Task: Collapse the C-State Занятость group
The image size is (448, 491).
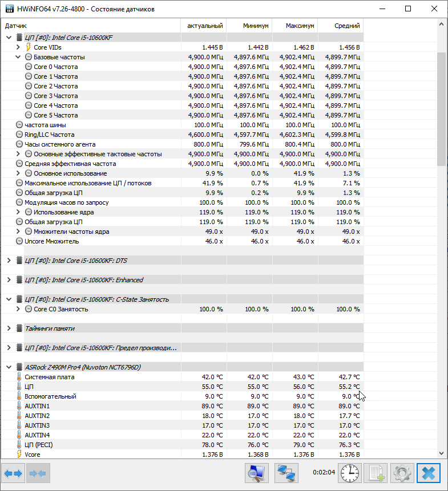Action: pos(9,299)
